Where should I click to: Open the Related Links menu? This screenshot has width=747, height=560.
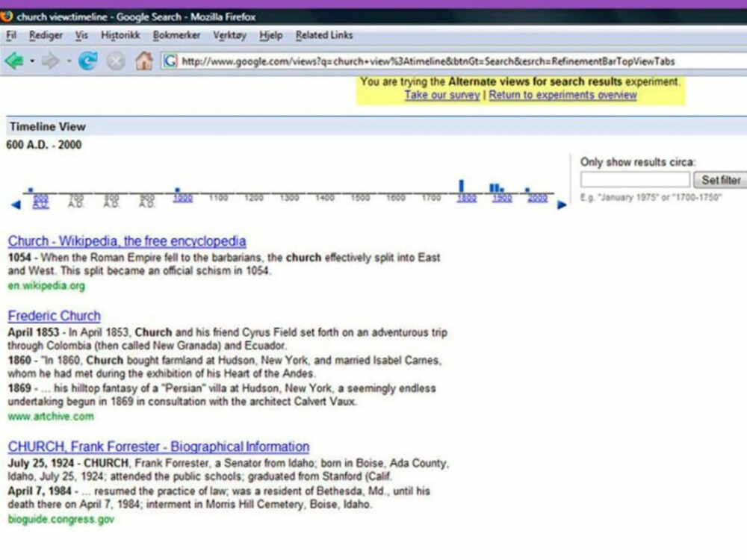[x=324, y=35]
